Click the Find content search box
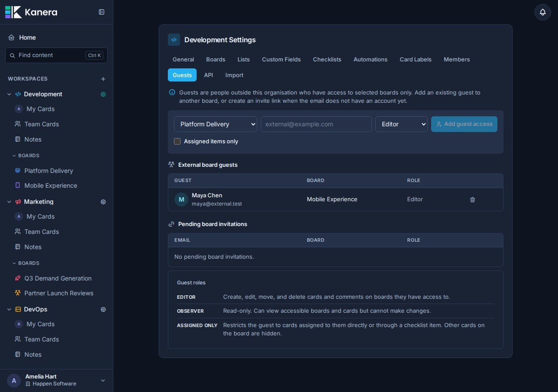This screenshot has height=392, width=558. (x=57, y=55)
